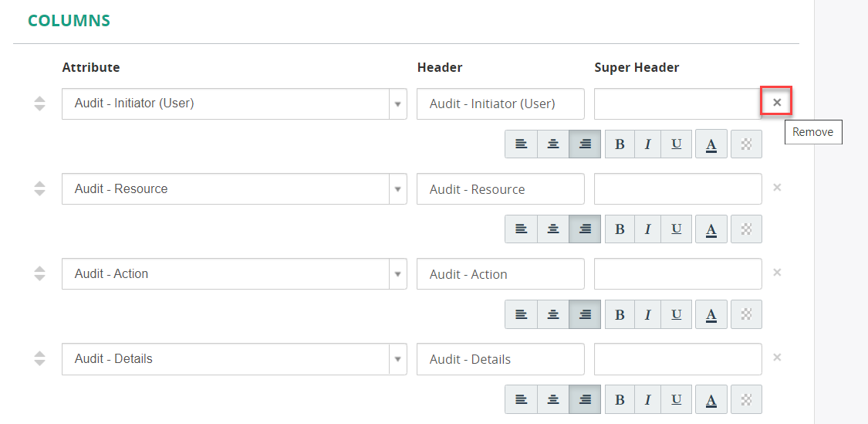Click Super Header field for Audit - Resource
Screen dimensions: 868x424
coord(678,189)
